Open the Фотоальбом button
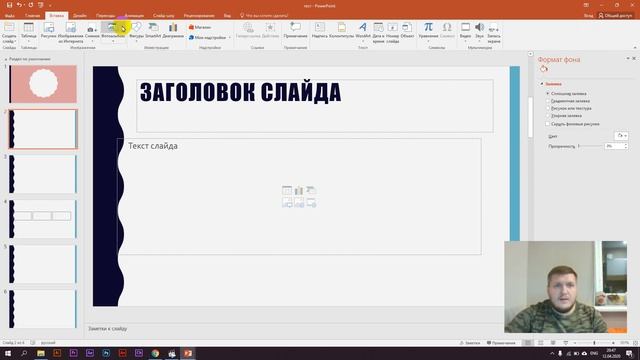The height and width of the screenshot is (360, 640). 113,32
